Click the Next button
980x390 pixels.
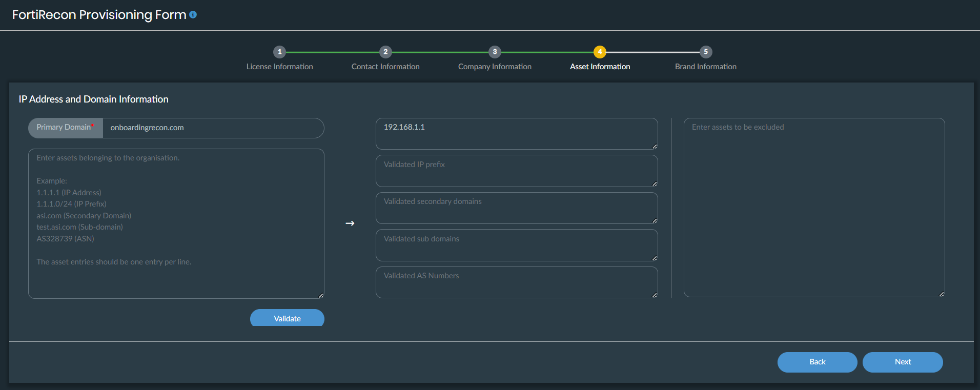[903, 362]
